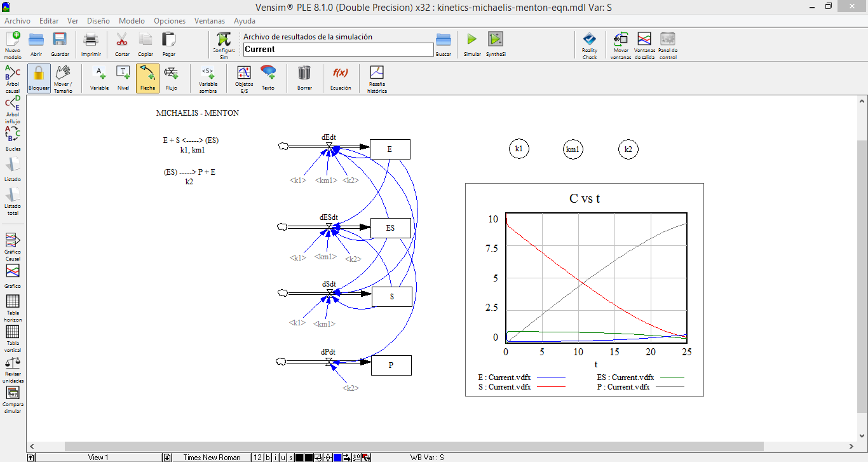868x462 pixels.
Task: Select the Mover / Tamaño hand tool
Action: point(63,78)
